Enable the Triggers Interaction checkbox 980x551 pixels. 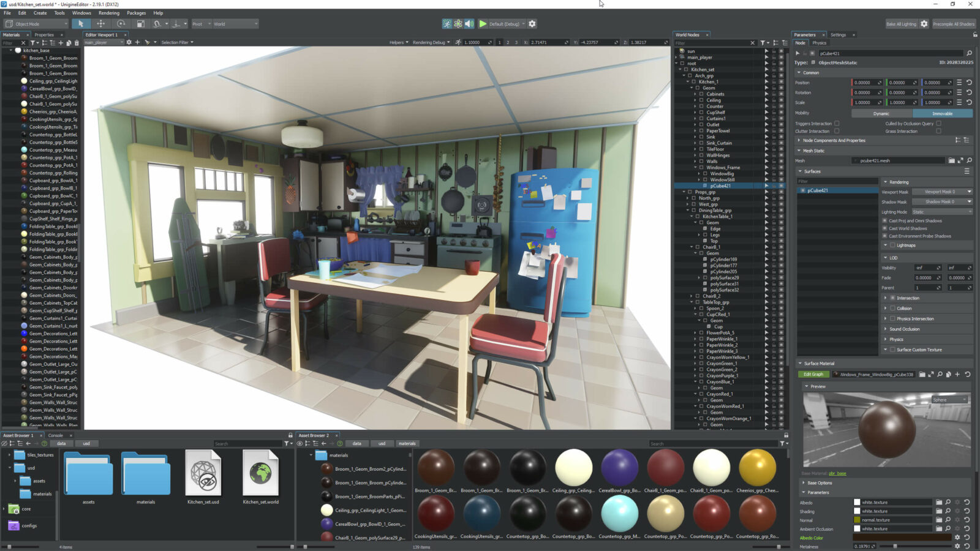coord(837,123)
